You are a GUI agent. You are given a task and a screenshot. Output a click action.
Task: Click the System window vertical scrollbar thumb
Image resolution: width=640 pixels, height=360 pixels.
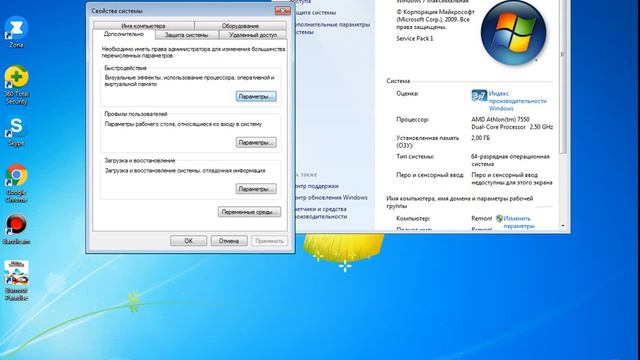[563, 77]
